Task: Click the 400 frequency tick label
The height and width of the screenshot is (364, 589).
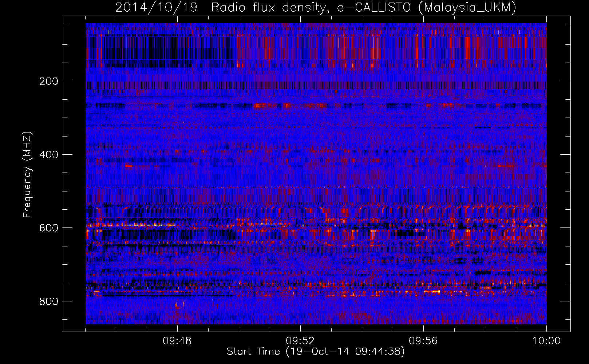Action: click(49, 155)
